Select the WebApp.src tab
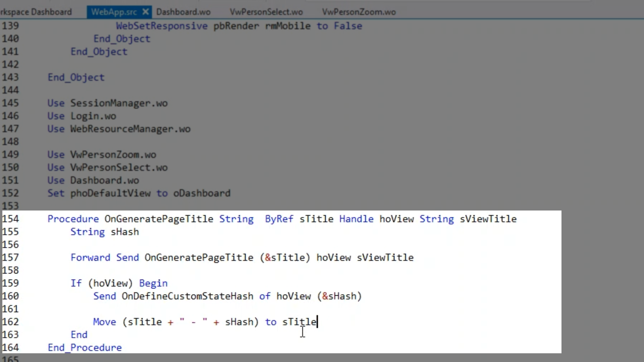The image size is (644, 362). coord(114,12)
